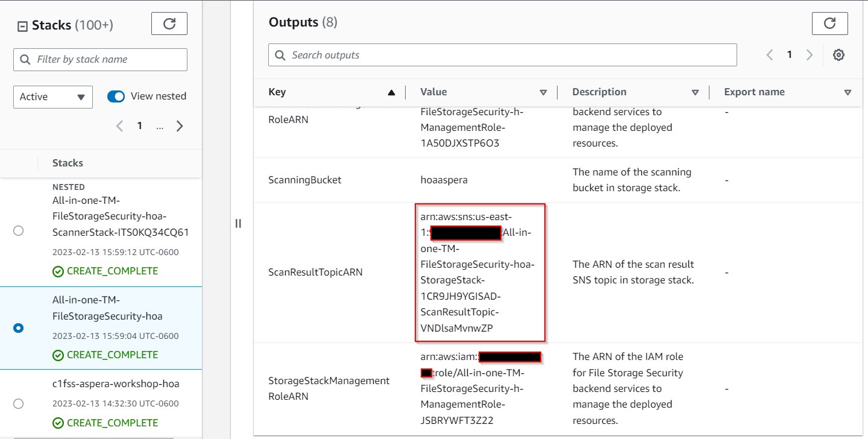Image resolution: width=868 pixels, height=439 pixels.
Task: Click the split panel resize handle
Action: 238,224
